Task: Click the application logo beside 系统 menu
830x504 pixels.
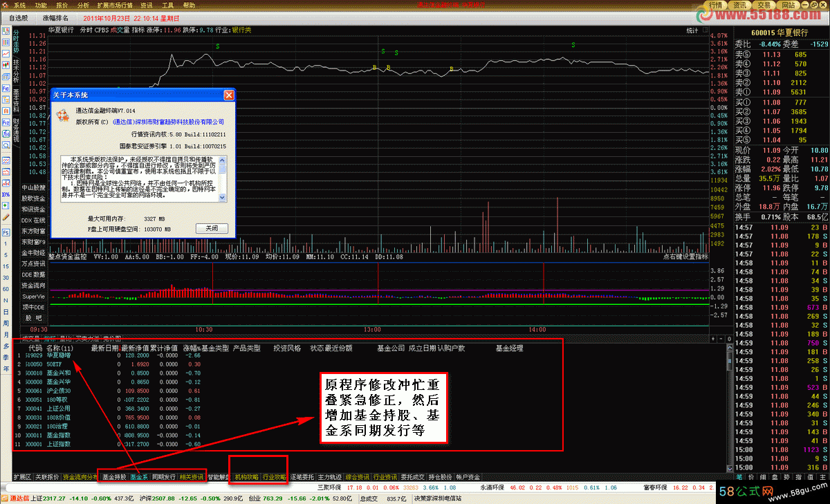Action: click(6, 5)
